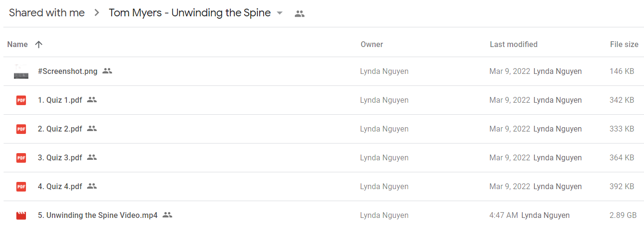
Task: Click shared icon beside #Screenshot.png
Action: [107, 71]
